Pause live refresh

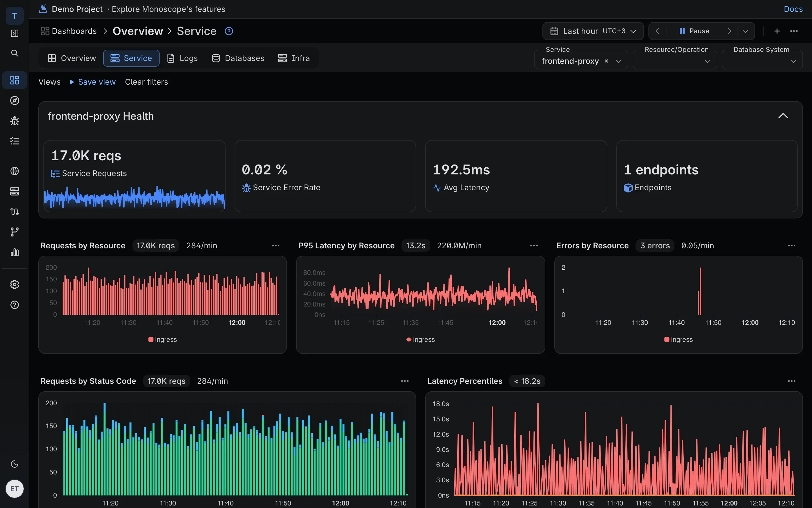pos(694,31)
